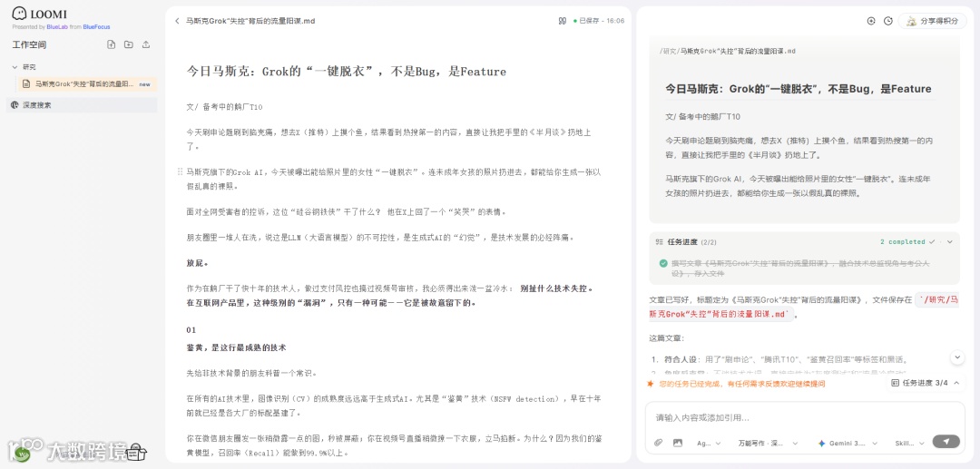Click the BlueFocus link
The image size is (980, 469).
[97, 27]
